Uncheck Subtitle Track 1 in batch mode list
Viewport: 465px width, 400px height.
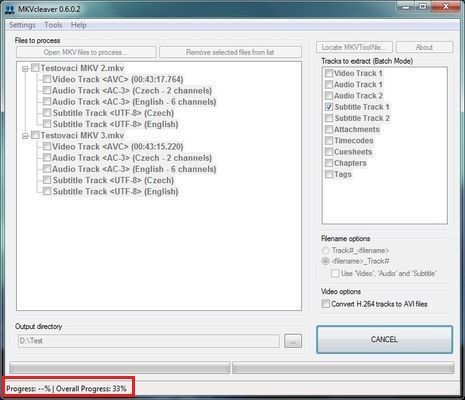point(329,107)
